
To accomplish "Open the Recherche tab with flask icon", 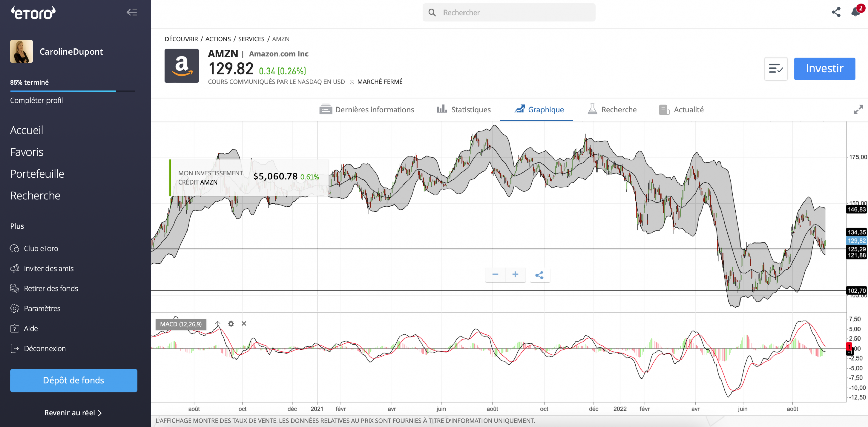I will [612, 110].
